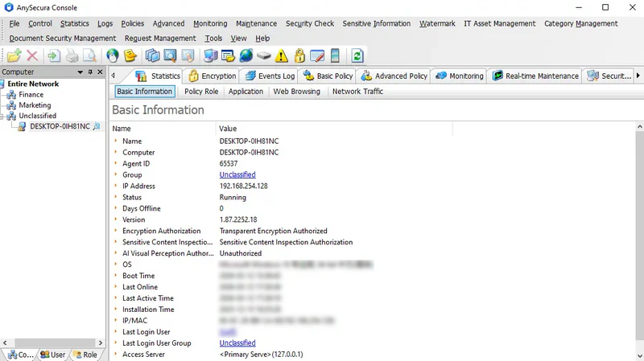Click the yellow sticky note icon
Image resolution: width=644 pixels, height=361 pixels.
[130, 55]
